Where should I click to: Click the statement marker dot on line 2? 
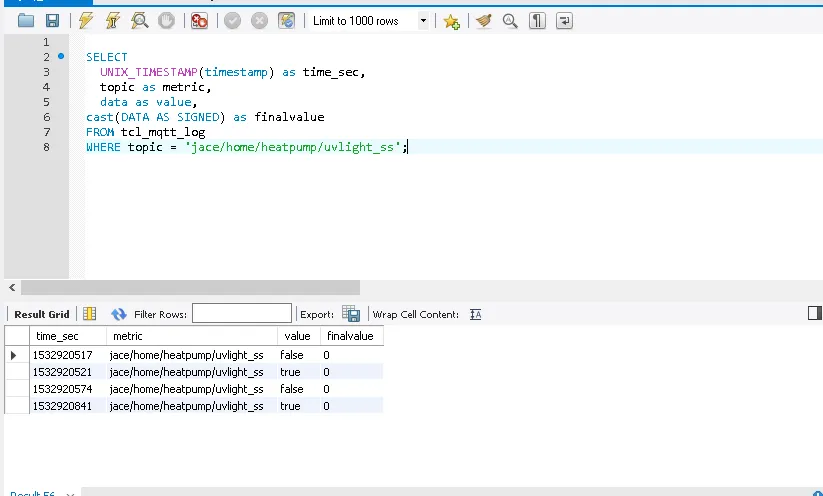pyautogui.click(x=61, y=56)
